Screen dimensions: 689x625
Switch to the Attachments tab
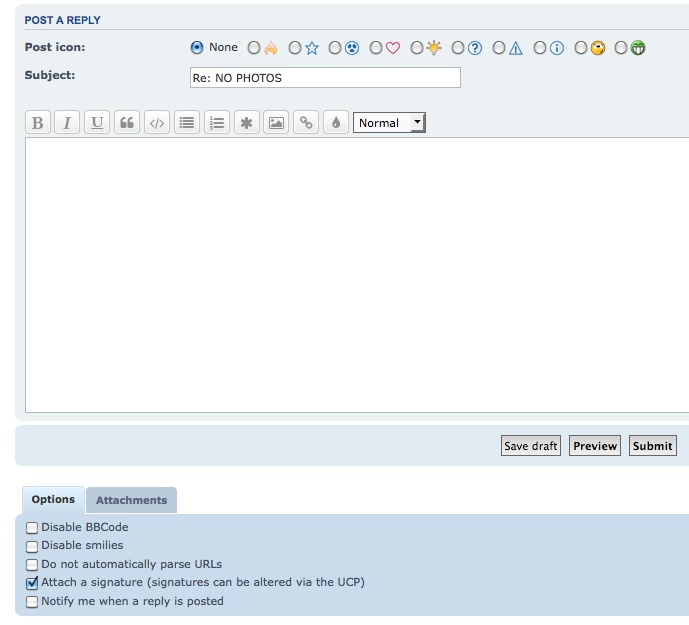[131, 500]
